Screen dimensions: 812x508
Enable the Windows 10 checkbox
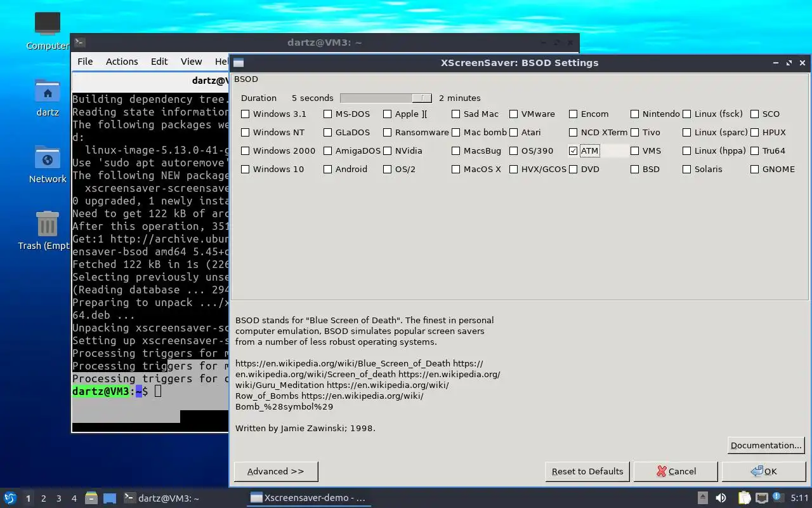[245, 170]
